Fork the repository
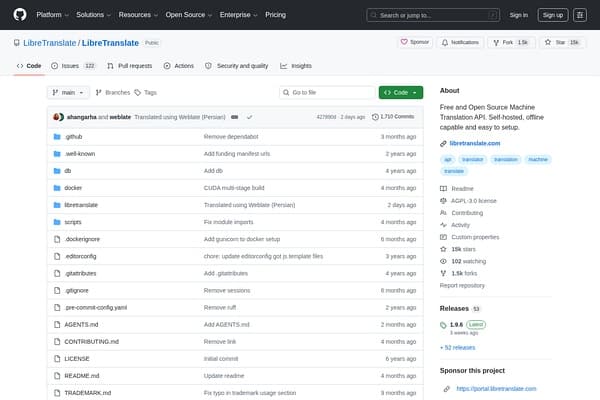This screenshot has height=400, width=600. coord(511,42)
